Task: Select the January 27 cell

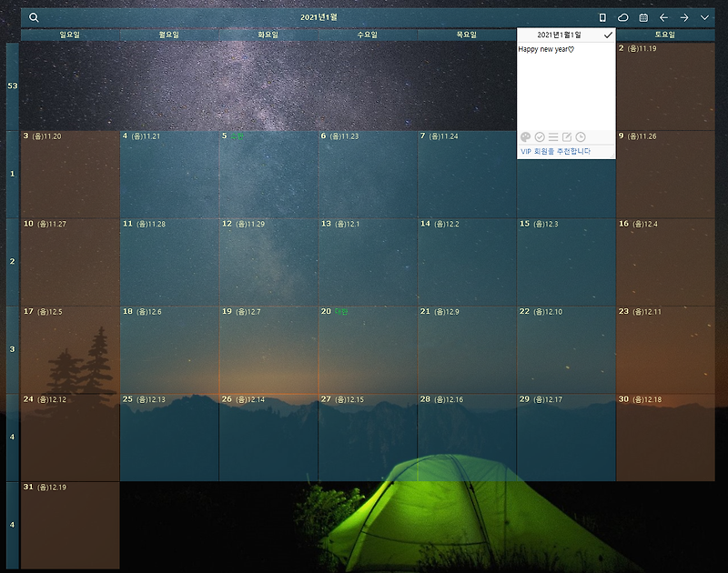Action: pos(368,437)
